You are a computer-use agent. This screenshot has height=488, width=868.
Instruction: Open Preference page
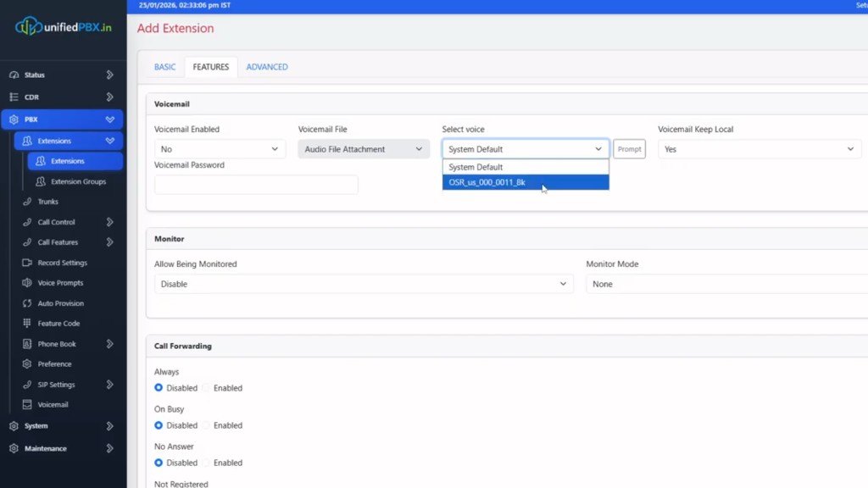(55, 364)
